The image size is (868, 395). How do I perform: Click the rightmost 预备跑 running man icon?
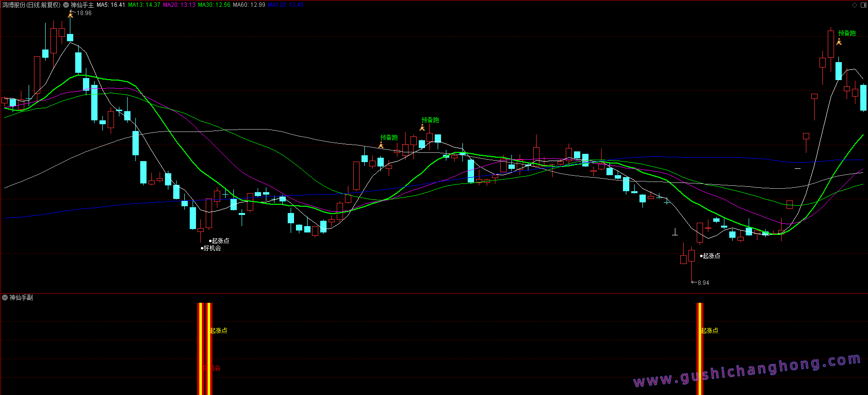pos(839,42)
